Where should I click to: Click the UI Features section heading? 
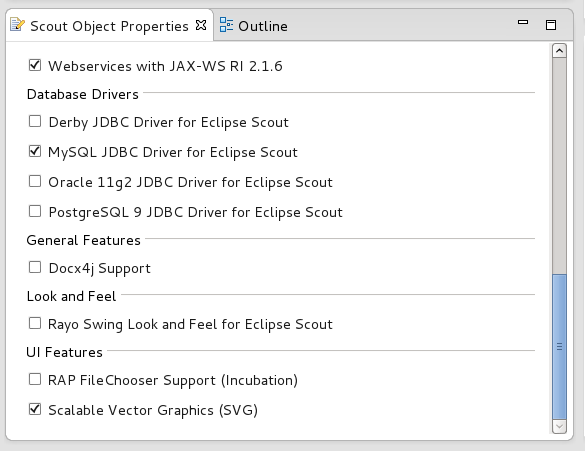[x=64, y=352]
